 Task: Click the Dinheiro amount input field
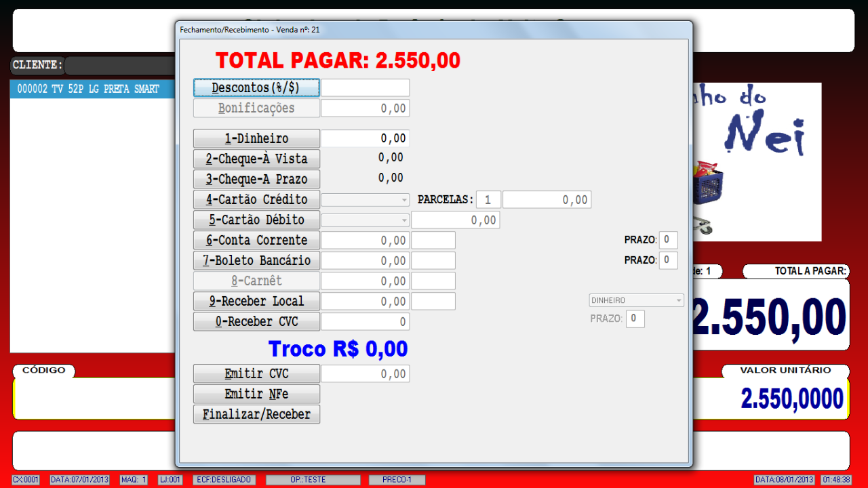click(x=365, y=139)
